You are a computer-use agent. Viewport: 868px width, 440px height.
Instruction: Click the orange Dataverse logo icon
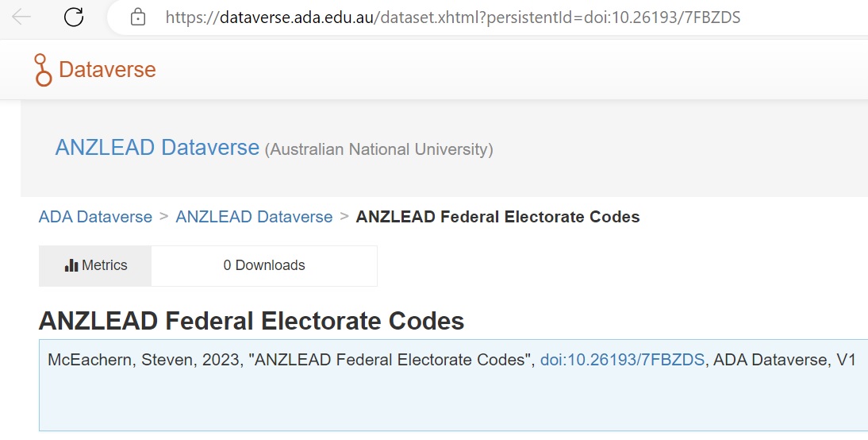(x=43, y=70)
